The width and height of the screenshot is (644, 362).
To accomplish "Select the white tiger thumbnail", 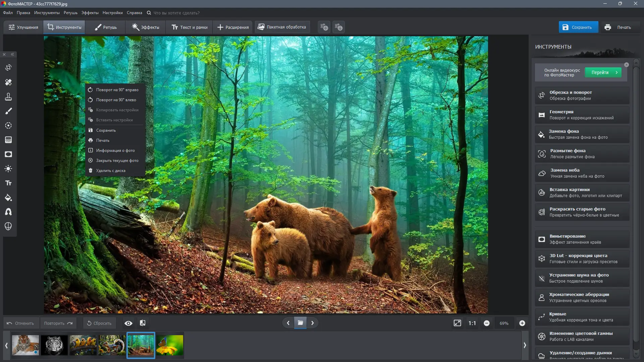I will [54, 345].
